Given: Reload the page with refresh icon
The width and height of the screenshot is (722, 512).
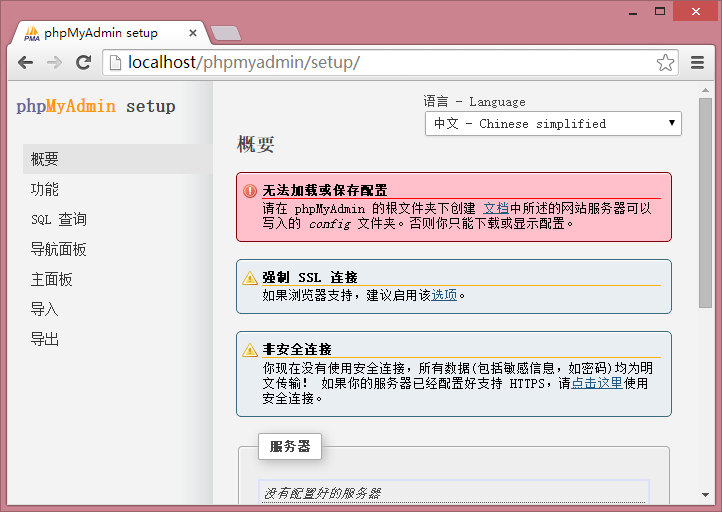Looking at the screenshot, I should (x=84, y=62).
